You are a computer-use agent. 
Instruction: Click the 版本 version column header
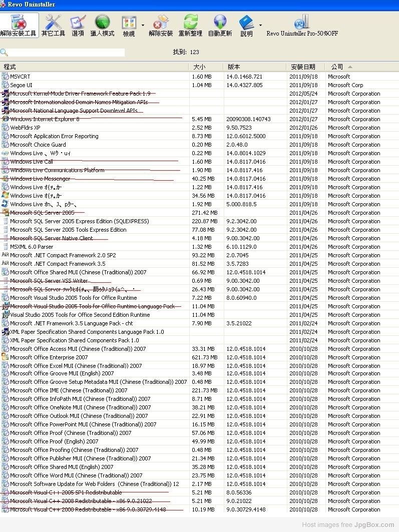point(234,67)
